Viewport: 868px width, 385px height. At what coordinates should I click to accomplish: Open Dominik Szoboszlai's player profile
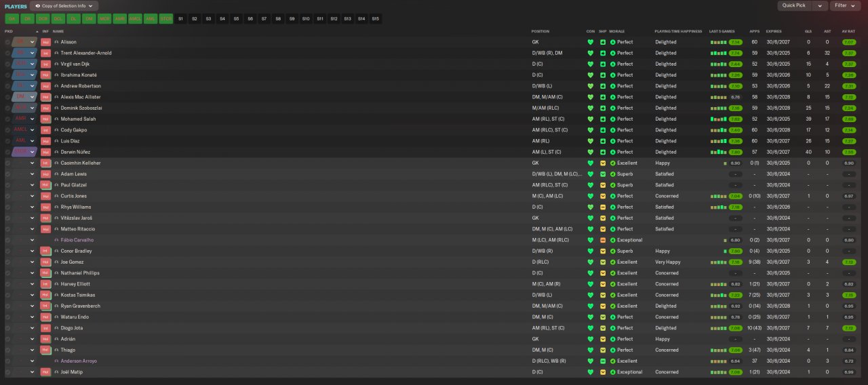[83, 108]
